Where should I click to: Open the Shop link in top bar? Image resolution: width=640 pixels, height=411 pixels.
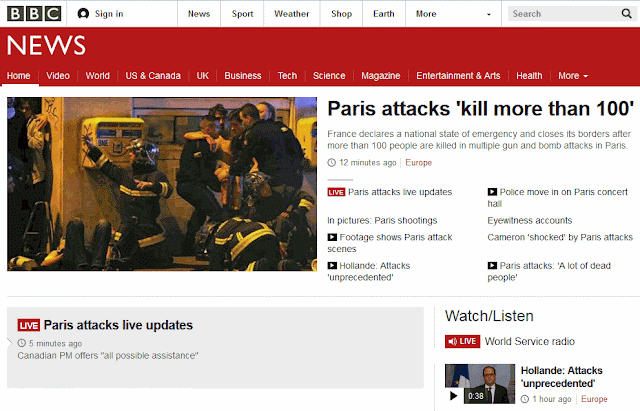342,14
